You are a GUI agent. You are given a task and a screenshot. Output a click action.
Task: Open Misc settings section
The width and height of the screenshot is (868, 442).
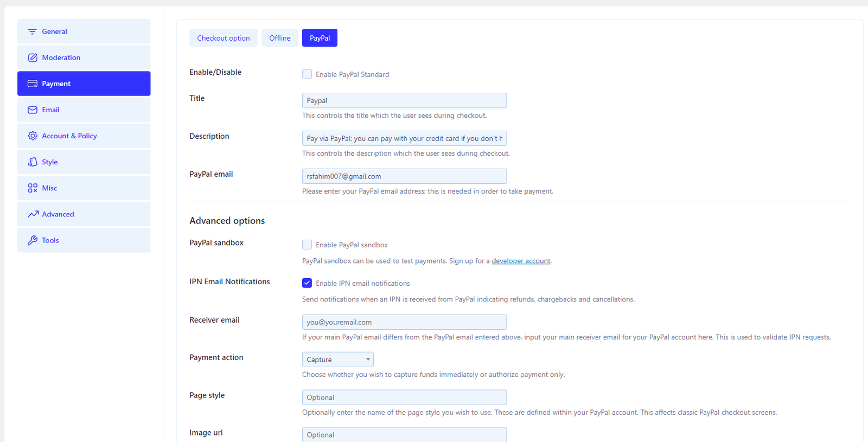tap(84, 188)
